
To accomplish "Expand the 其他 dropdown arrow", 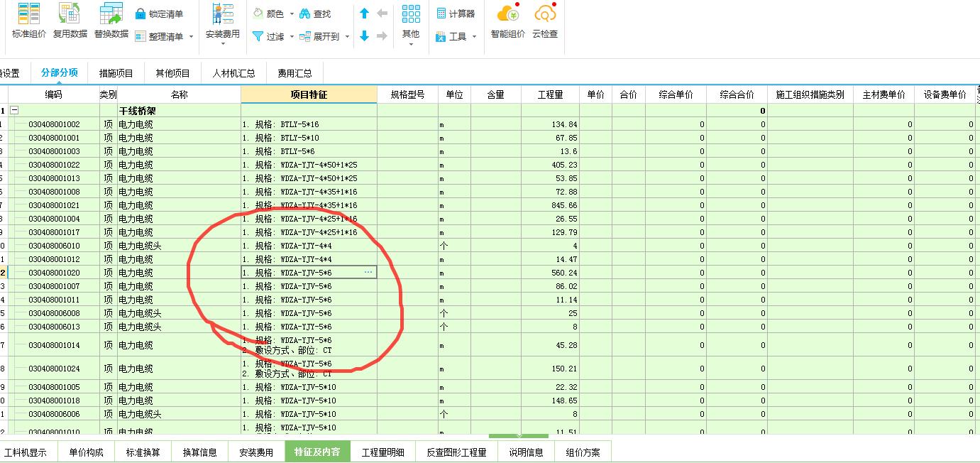I will (411, 45).
